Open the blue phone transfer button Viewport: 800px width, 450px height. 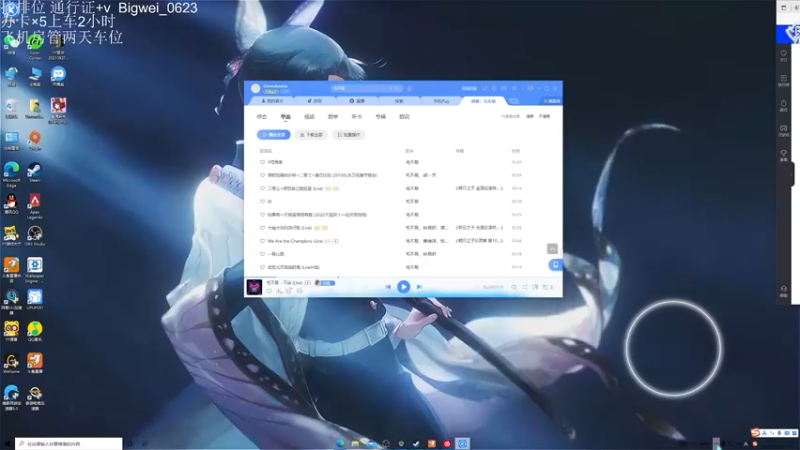(x=555, y=265)
